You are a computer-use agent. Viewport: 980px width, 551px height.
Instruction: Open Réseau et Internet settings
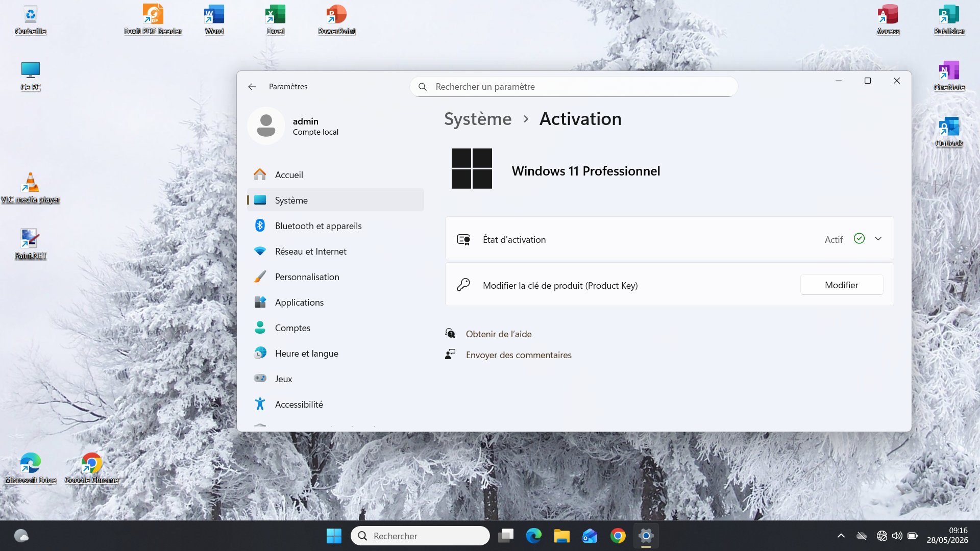click(335, 251)
